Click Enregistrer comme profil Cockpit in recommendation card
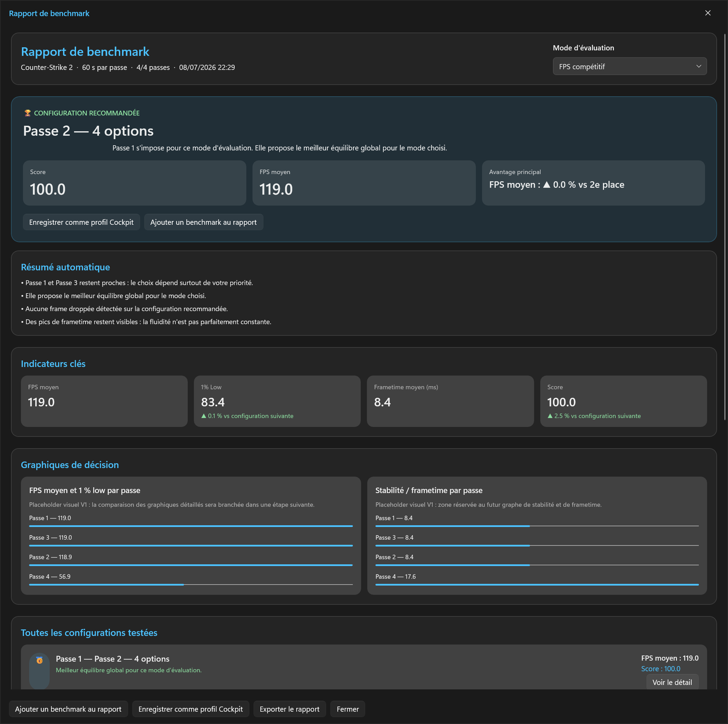The width and height of the screenshot is (728, 724). [81, 222]
